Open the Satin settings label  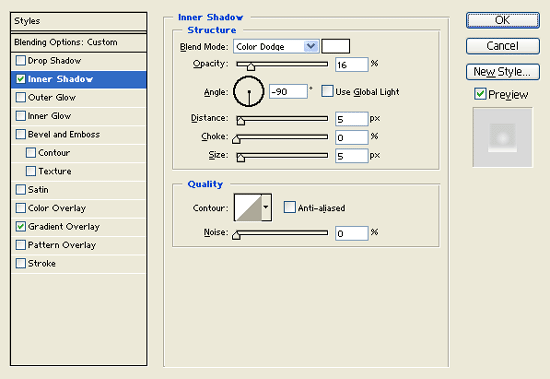(x=38, y=190)
